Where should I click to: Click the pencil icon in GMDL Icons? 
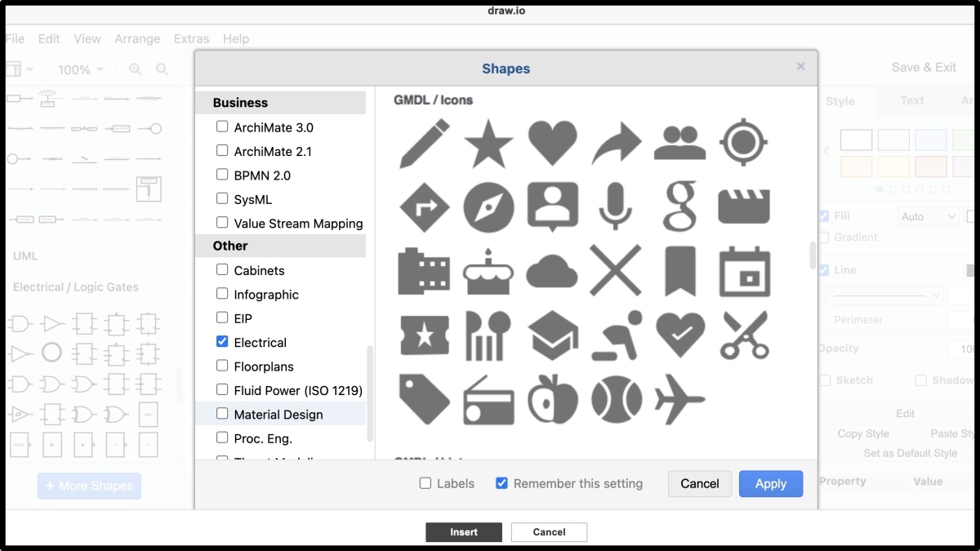[x=425, y=144]
